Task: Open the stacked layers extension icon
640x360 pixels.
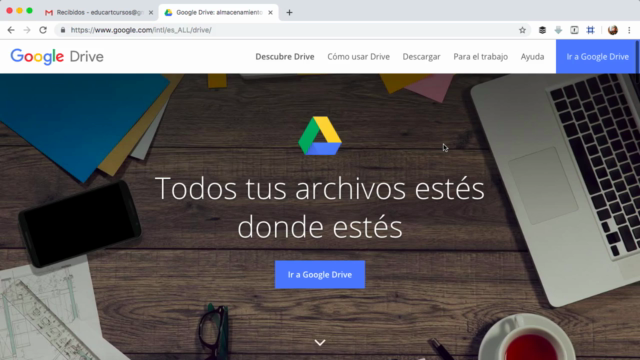Action: 542,30
